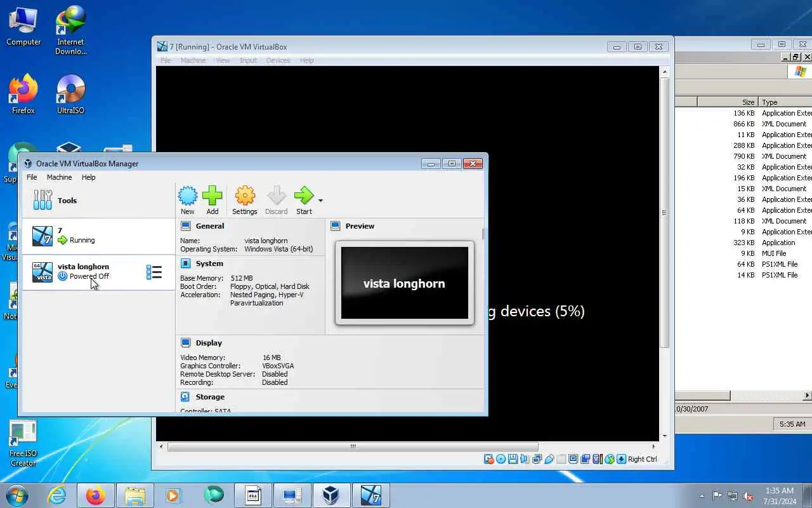The image size is (812, 508).
Task: Open the Devices menu in the running VM window
Action: pos(278,60)
